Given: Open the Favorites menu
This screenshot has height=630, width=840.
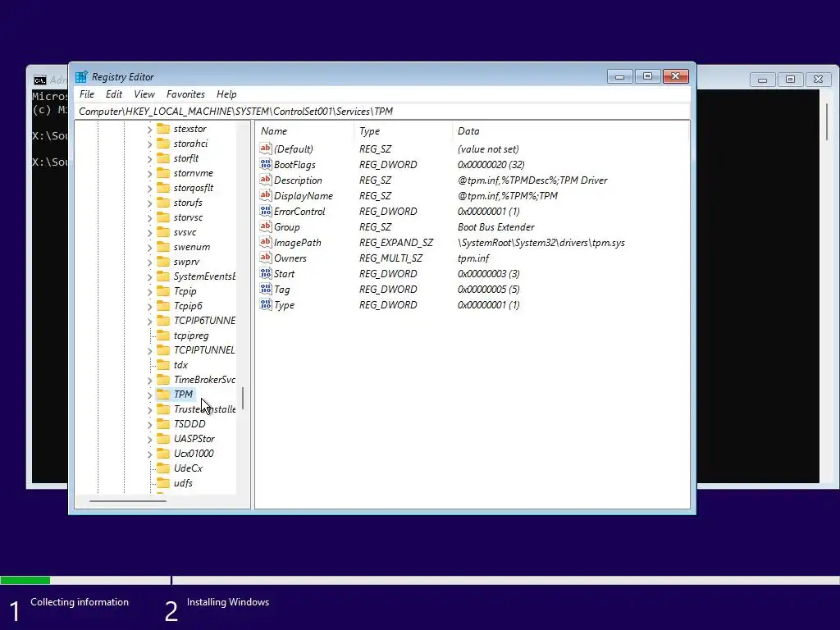Looking at the screenshot, I should [185, 94].
